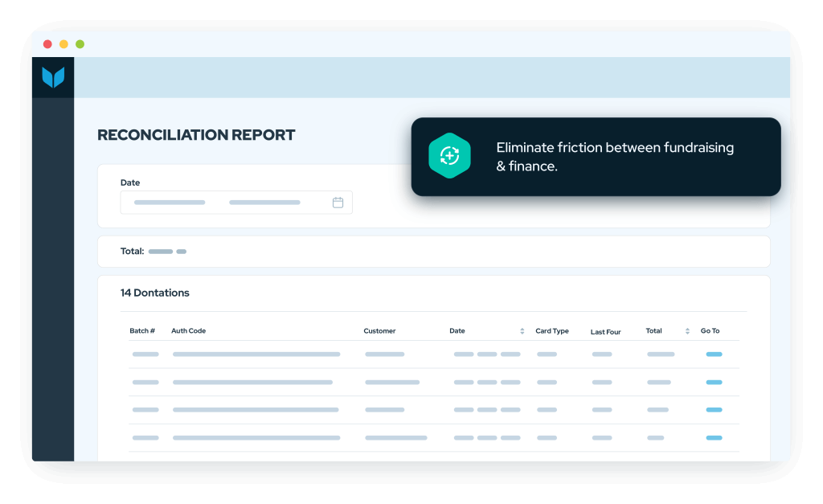The image size is (823, 504).
Task: Open the date range picker
Action: 235,202
